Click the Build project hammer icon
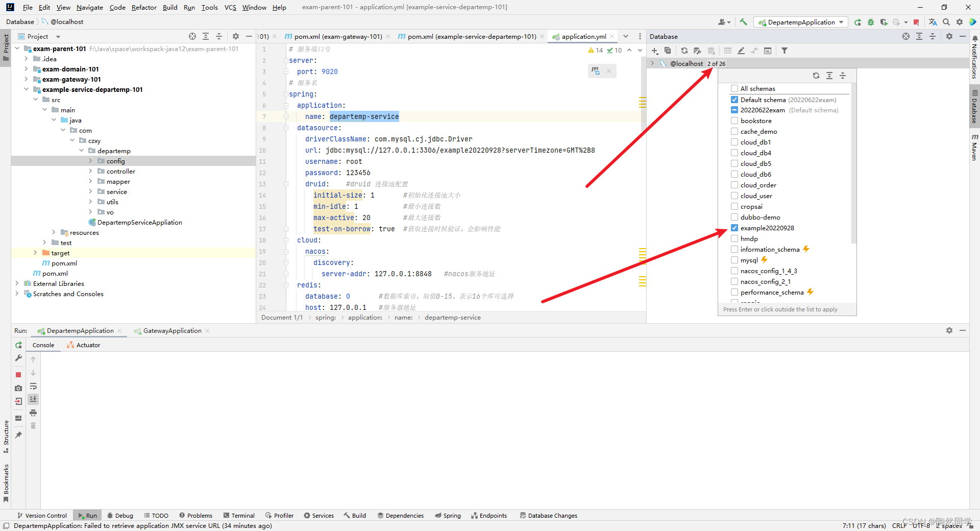This screenshot has height=531, width=980. coord(743,22)
